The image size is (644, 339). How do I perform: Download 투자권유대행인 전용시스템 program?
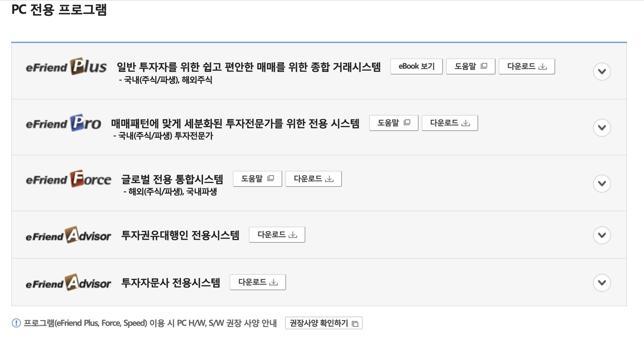pyautogui.click(x=277, y=235)
